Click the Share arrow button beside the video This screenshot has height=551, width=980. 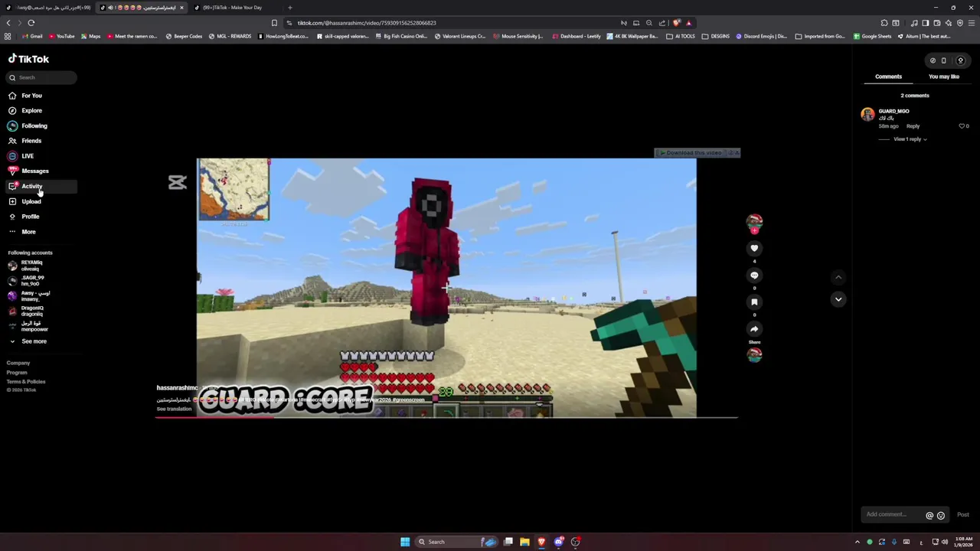pyautogui.click(x=754, y=329)
